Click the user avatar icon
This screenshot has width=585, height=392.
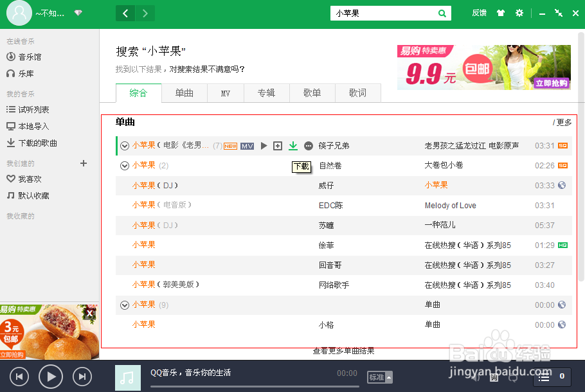point(19,13)
